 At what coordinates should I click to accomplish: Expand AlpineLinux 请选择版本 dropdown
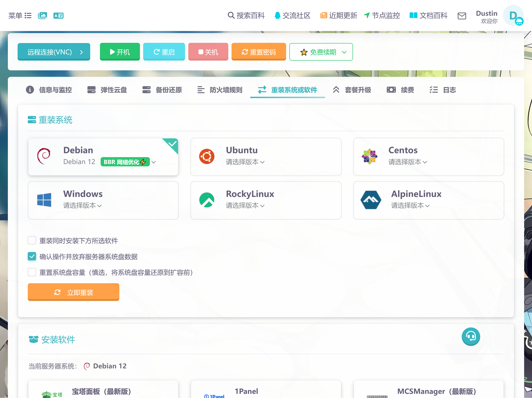pyautogui.click(x=410, y=205)
